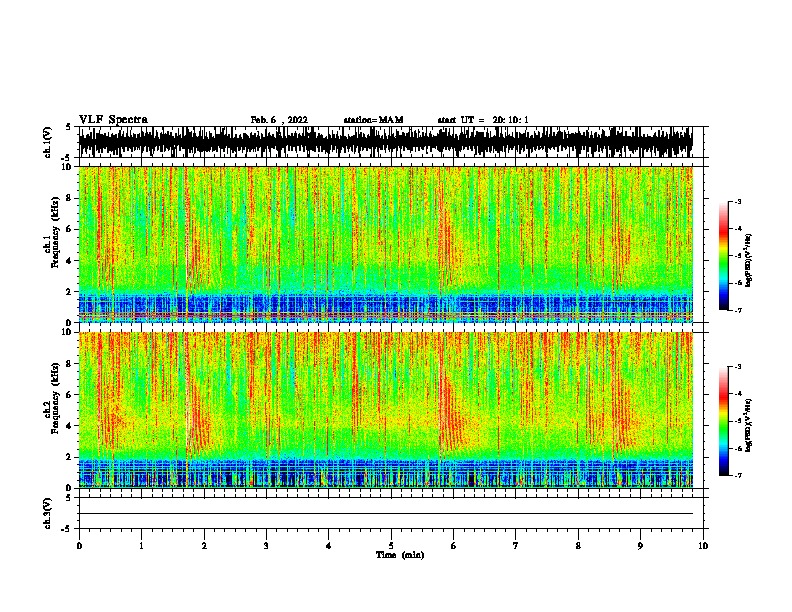Click the ch.2 spectrogram color bar
Viewport: 792px width, 612px height.
(x=724, y=421)
